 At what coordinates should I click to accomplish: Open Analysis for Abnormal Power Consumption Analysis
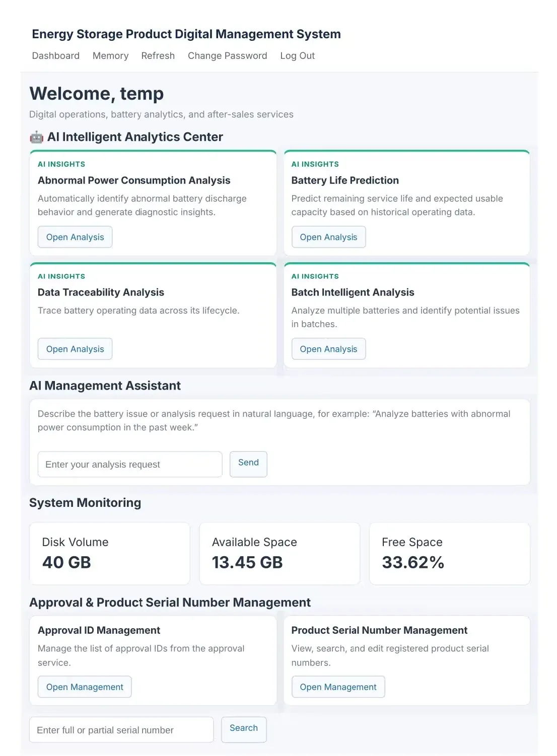coord(75,237)
